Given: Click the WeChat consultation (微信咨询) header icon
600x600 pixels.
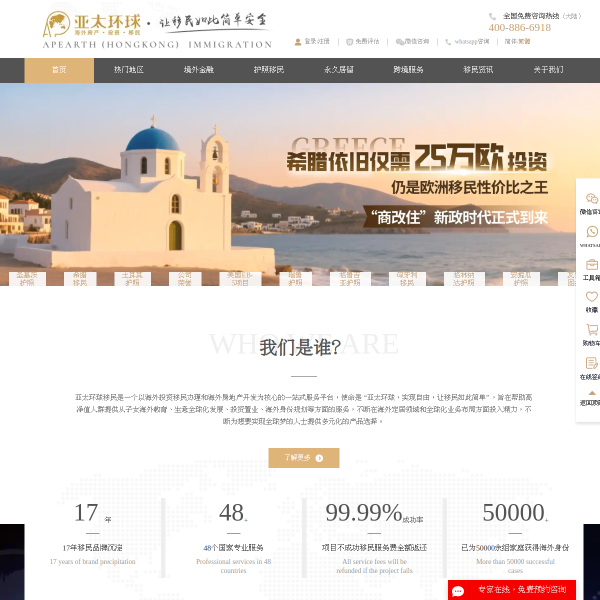Looking at the screenshot, I should [x=400, y=42].
